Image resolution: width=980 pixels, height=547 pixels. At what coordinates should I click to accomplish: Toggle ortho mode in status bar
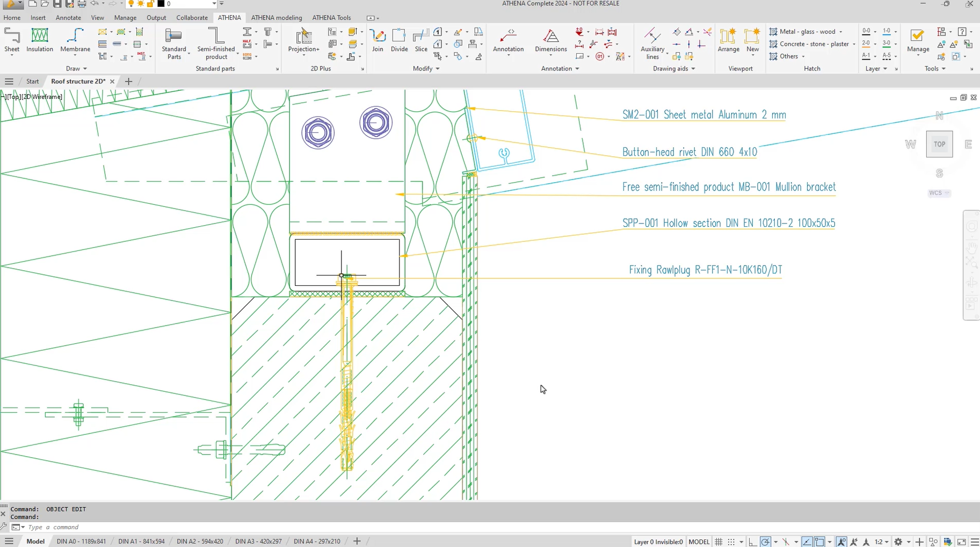coord(753,542)
